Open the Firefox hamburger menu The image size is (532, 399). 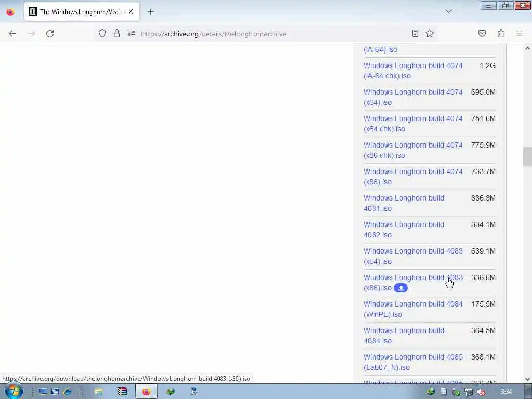[520, 33]
